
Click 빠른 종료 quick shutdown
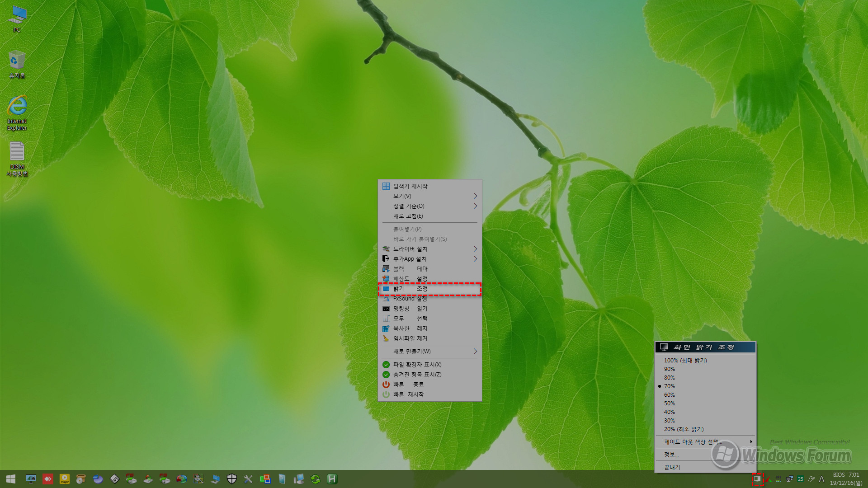click(x=430, y=385)
